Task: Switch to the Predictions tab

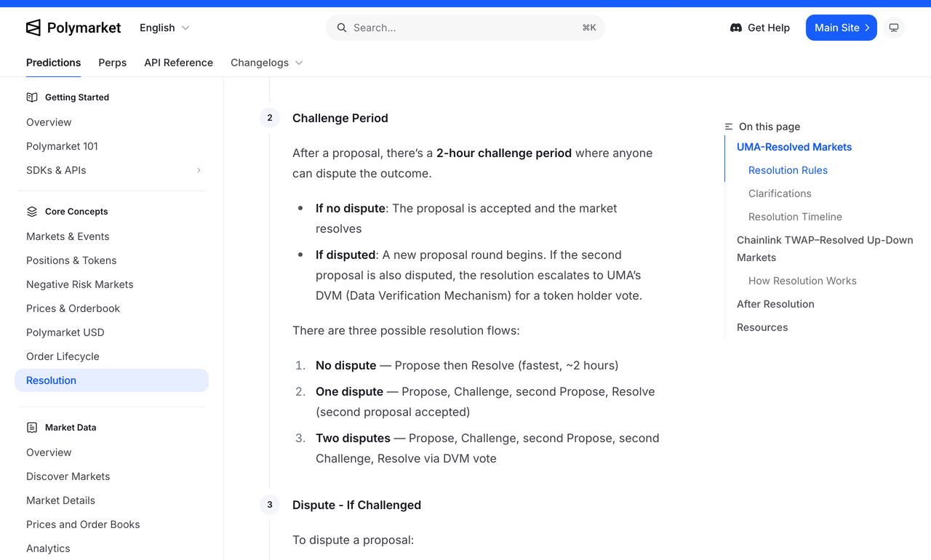Action: (53, 63)
